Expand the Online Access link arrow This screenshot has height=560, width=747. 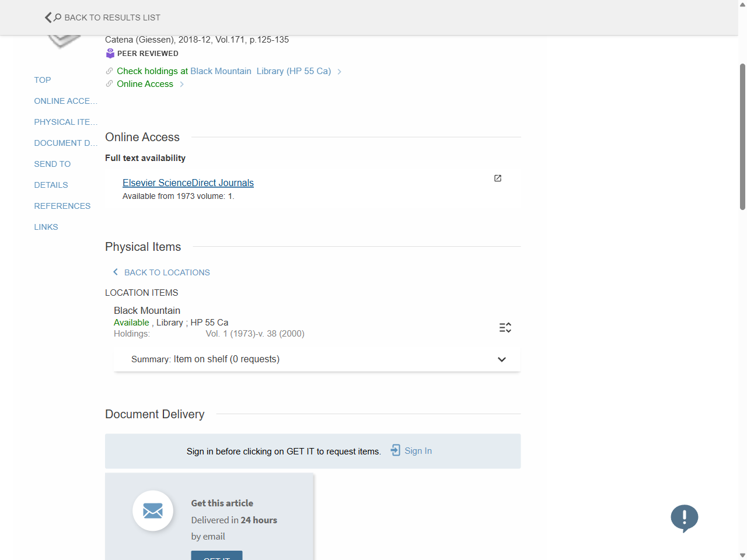[x=182, y=85]
